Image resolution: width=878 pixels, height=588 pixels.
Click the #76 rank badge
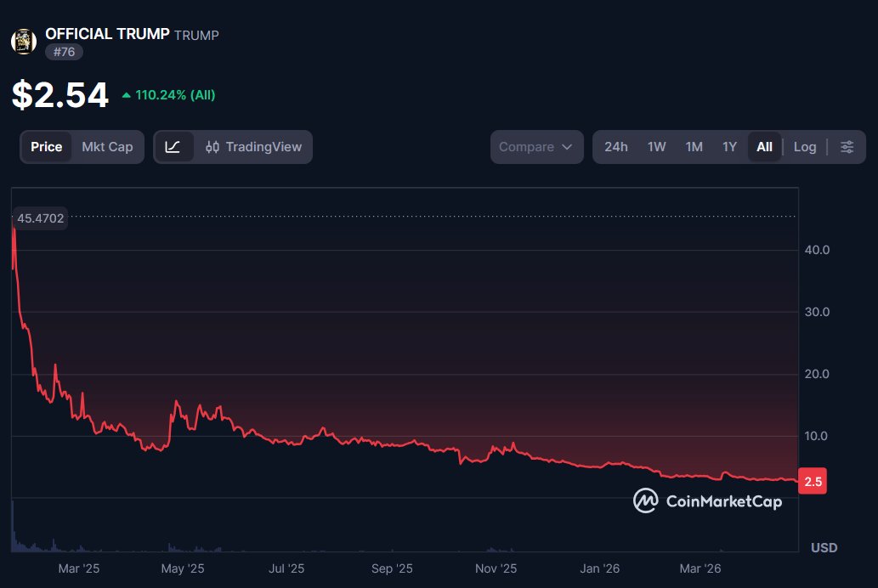pyautogui.click(x=64, y=52)
